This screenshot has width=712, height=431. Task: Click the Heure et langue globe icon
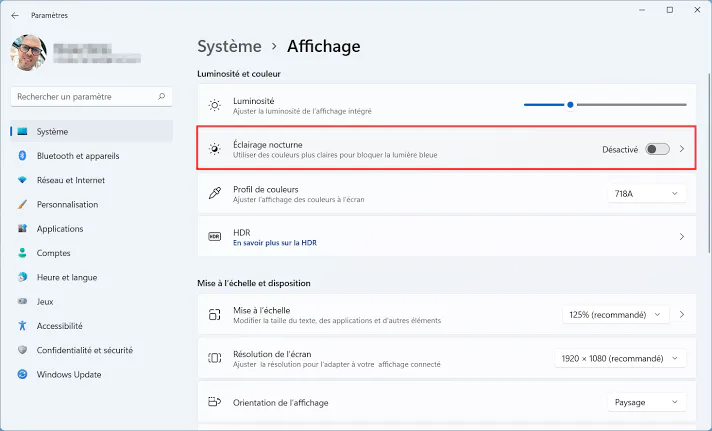(22, 277)
